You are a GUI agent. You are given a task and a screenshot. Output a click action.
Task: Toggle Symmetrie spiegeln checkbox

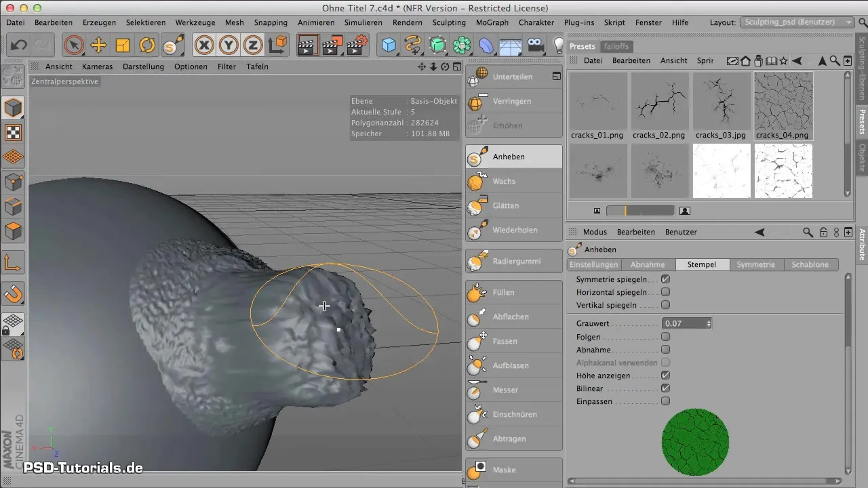tap(665, 279)
